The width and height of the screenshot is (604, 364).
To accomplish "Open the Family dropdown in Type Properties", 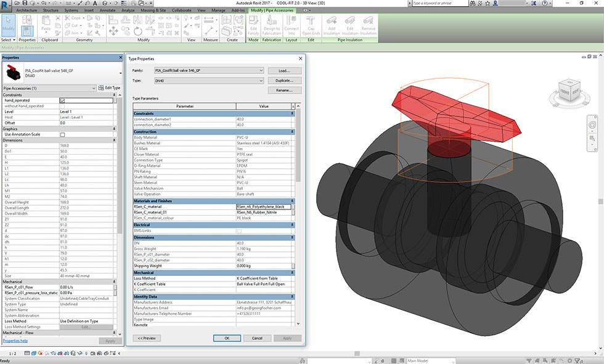I will pos(209,71).
